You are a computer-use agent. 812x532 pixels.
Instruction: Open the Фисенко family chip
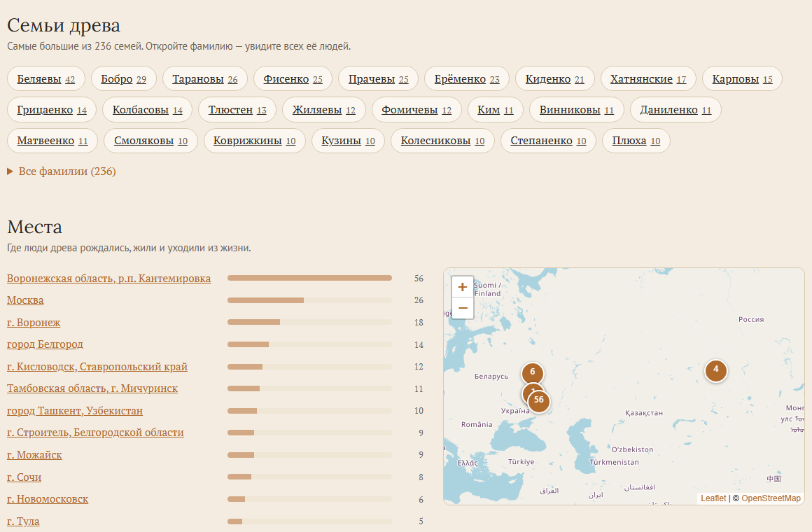tap(293, 78)
